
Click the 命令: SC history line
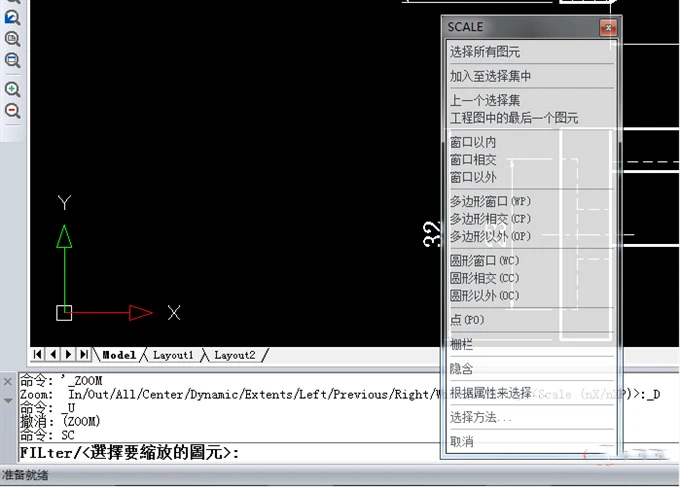click(x=47, y=435)
